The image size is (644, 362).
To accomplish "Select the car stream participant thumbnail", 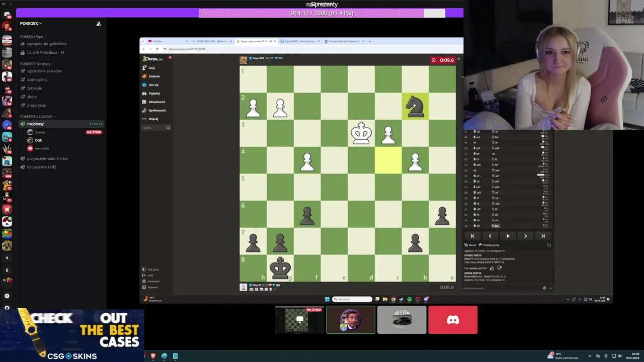I will point(401,320).
